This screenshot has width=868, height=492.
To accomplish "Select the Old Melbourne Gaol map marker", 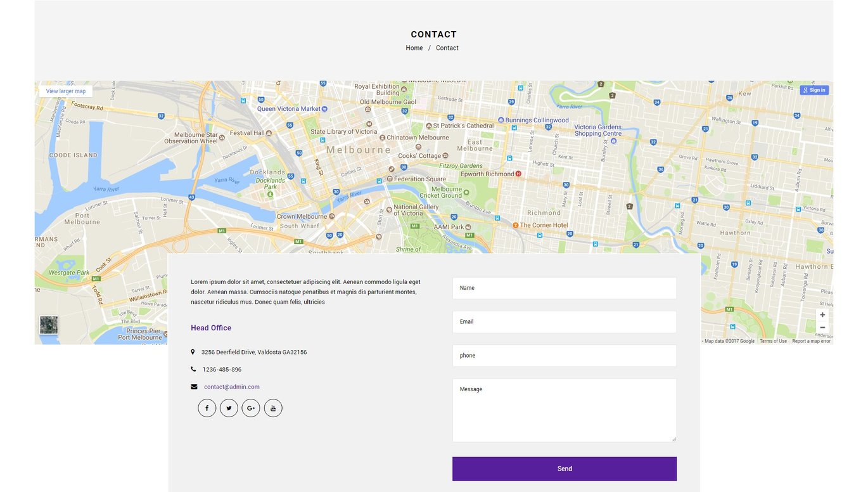I will [369, 108].
